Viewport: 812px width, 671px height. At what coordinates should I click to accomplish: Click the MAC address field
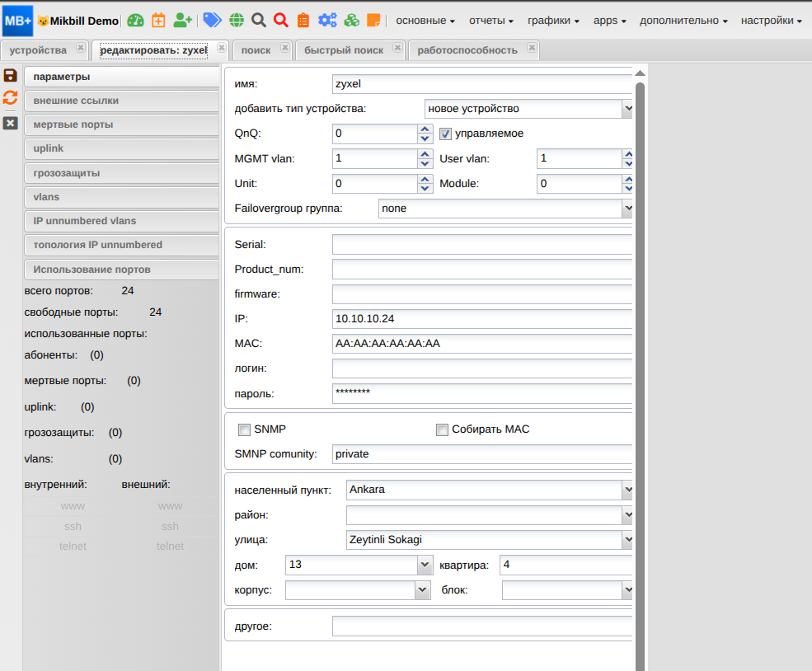(x=482, y=344)
